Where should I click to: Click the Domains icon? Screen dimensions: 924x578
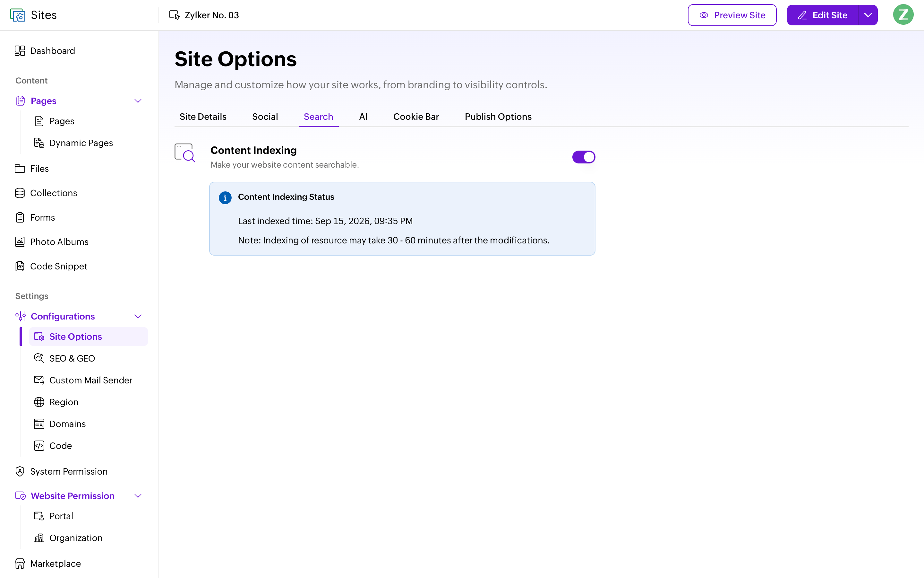point(39,424)
